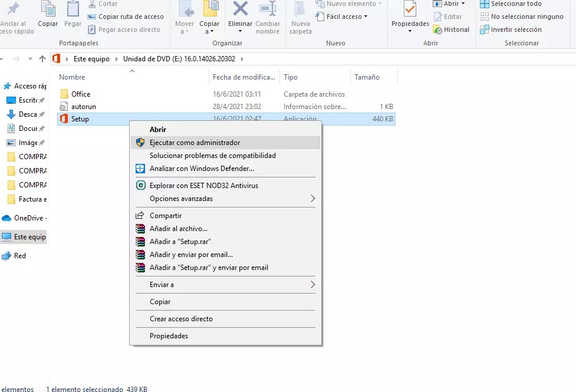Choose Analizar con Windows Defender option

click(202, 169)
